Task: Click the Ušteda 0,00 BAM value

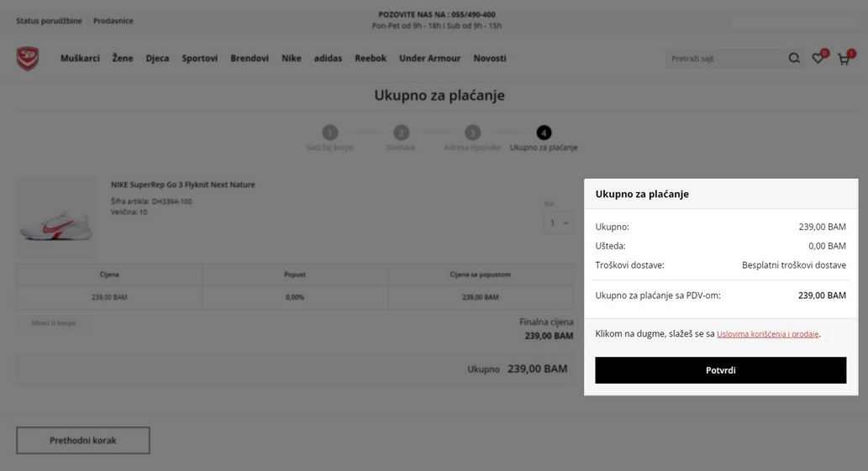Action: click(x=827, y=246)
